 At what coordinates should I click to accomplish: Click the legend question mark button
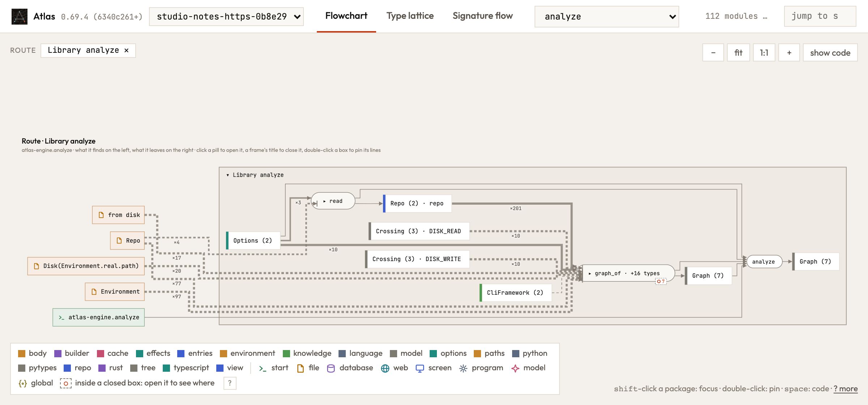(230, 383)
